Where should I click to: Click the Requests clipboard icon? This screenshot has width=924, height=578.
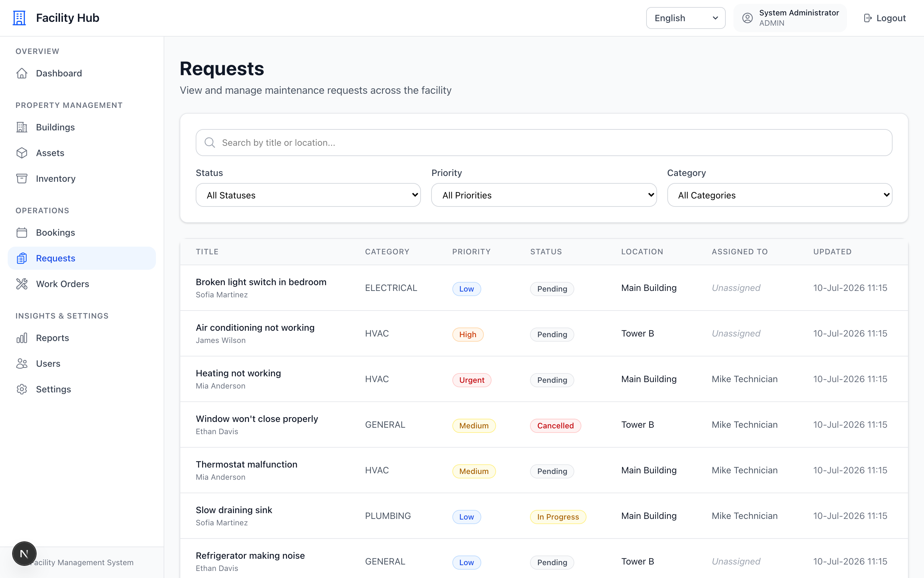point(22,258)
